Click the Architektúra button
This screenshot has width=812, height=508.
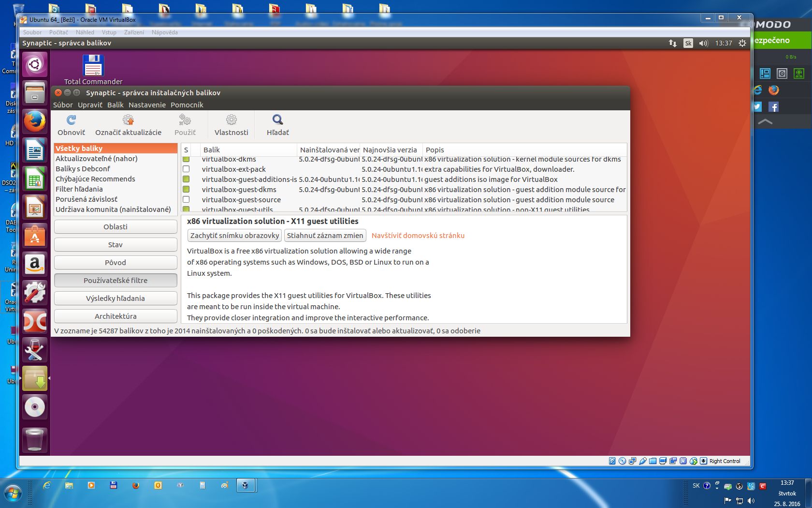[116, 316]
